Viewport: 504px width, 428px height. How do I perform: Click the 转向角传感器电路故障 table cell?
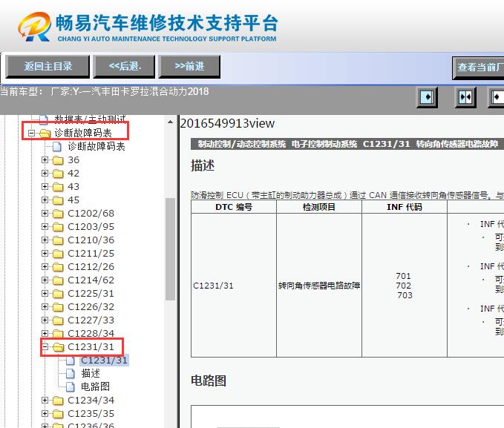(x=319, y=286)
